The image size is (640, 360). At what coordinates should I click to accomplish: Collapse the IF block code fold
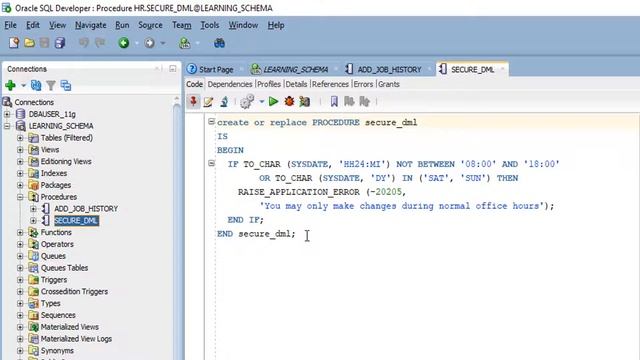(211, 163)
